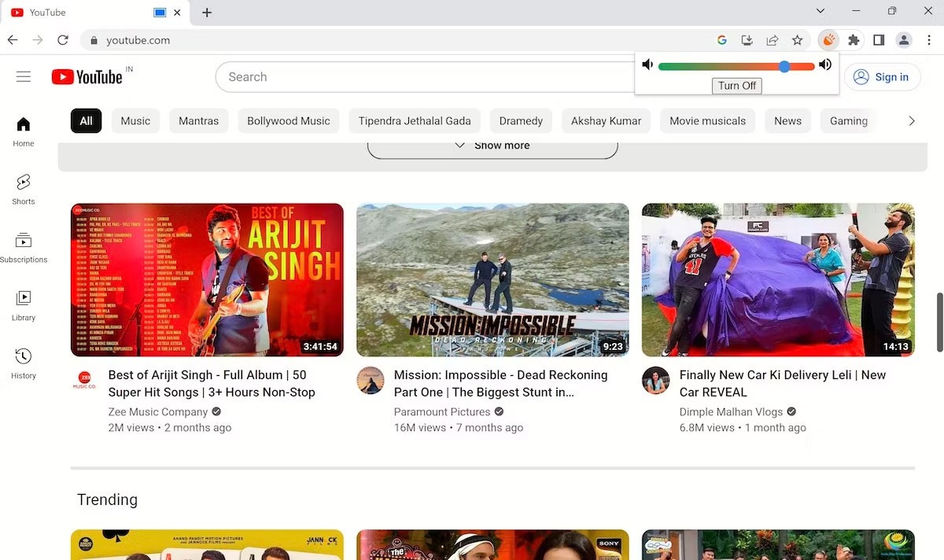Select the Bollywood Music chip
This screenshot has width=944, height=560.
[x=289, y=120]
